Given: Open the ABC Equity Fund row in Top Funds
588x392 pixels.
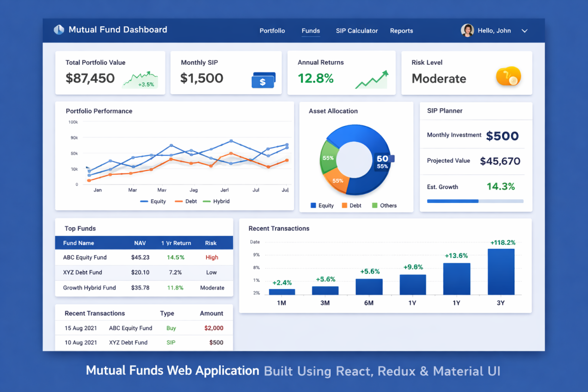Looking at the screenshot, I should click(85, 257).
